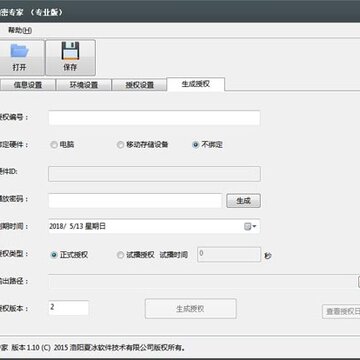Click the 授权版本 field showing 2
The height and width of the screenshot is (360, 360).
(x=69, y=308)
